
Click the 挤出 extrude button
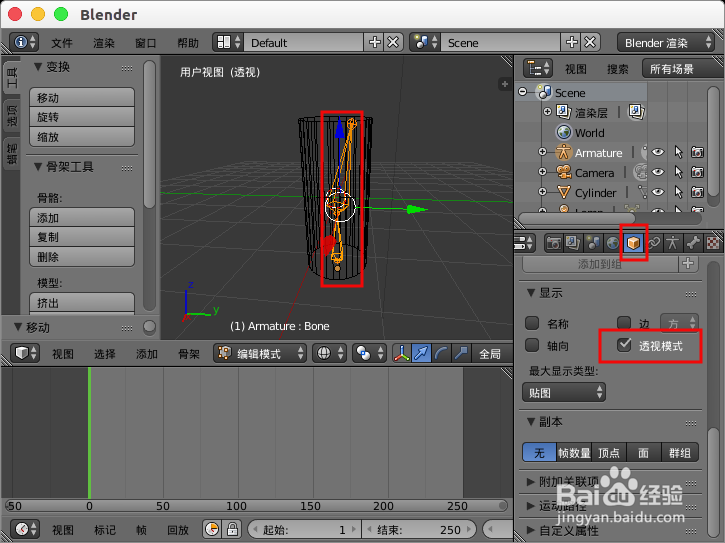click(82, 302)
